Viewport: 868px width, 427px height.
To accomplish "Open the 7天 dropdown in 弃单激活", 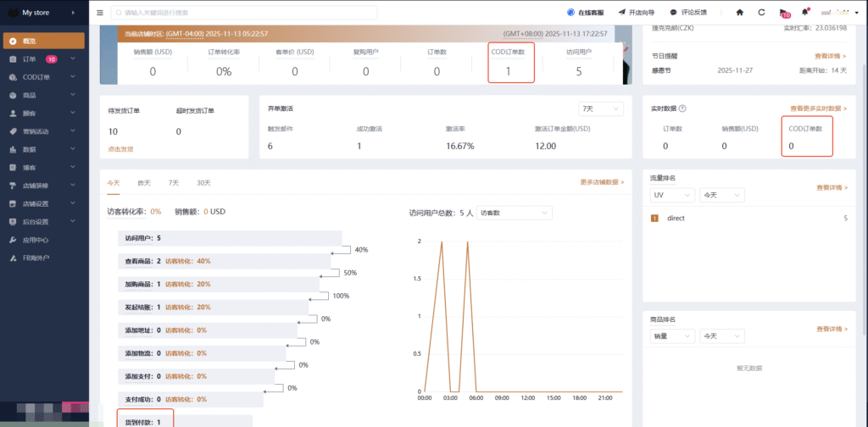I will pos(600,108).
